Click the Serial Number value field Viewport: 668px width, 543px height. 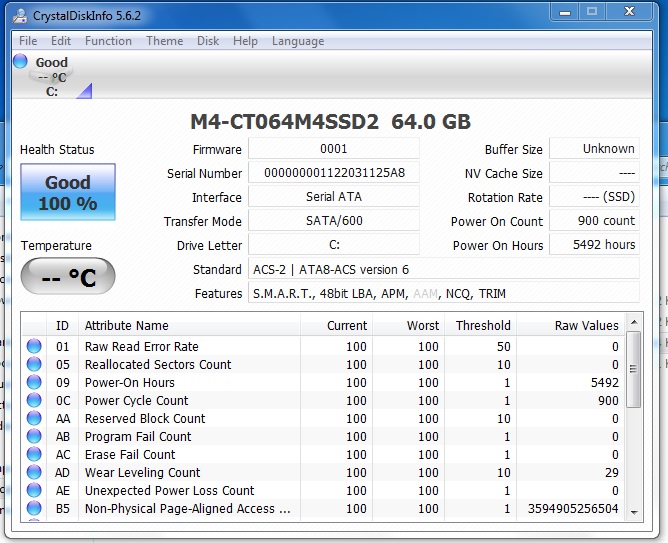point(334,173)
